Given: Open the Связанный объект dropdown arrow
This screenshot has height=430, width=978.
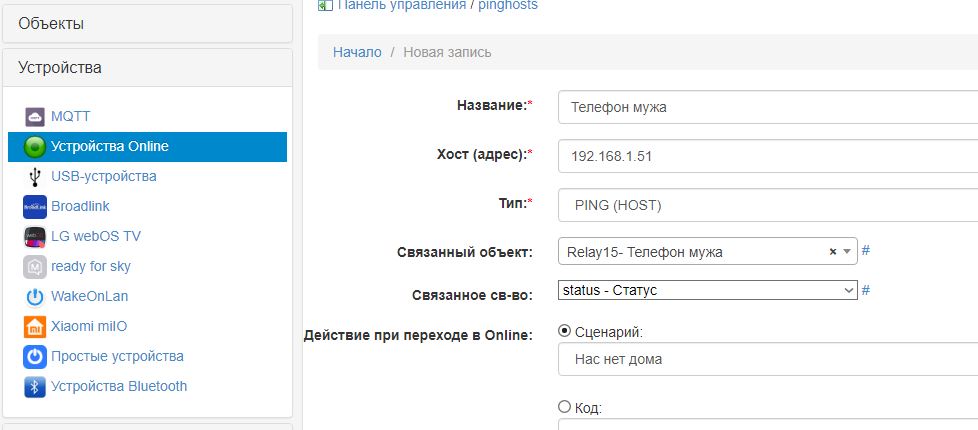Looking at the screenshot, I should tap(847, 252).
